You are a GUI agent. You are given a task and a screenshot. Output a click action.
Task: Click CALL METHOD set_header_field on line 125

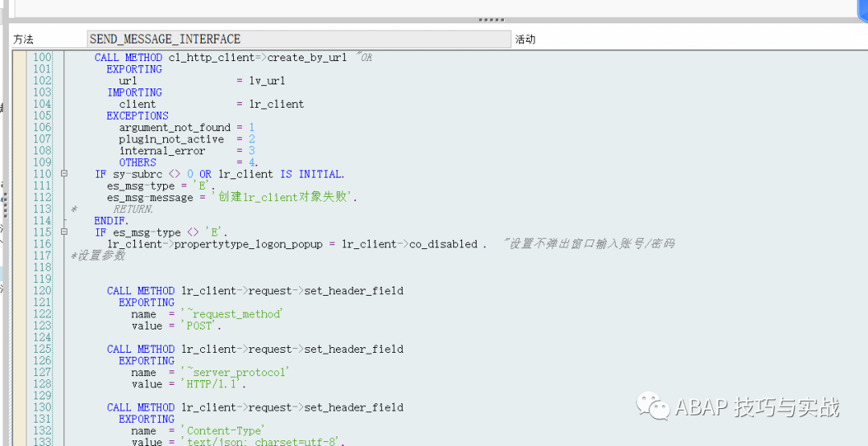(x=256, y=349)
